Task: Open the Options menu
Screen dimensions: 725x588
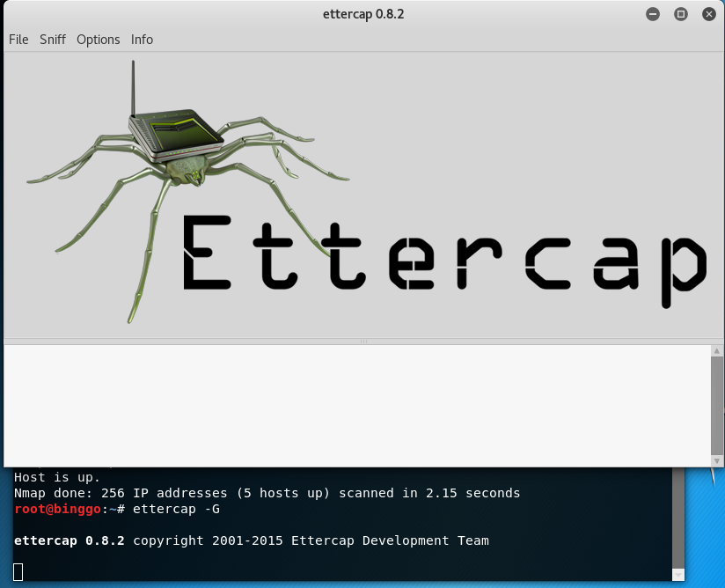Action: (98, 40)
